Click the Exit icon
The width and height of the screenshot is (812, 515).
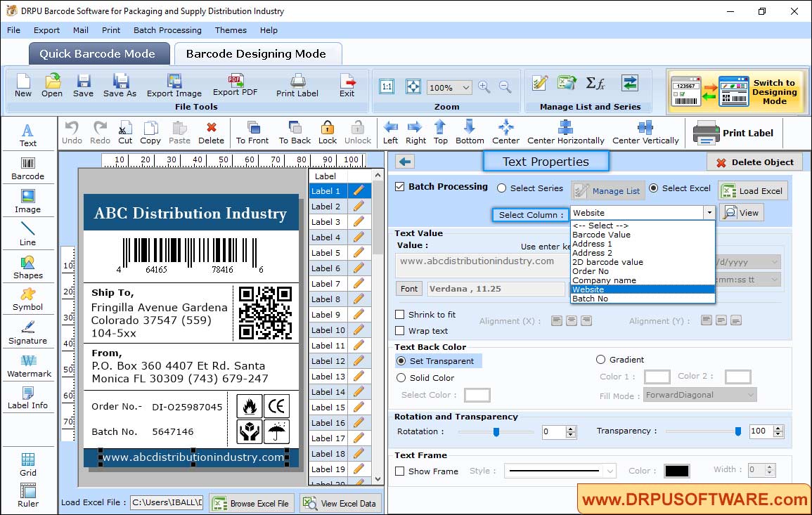(x=347, y=86)
